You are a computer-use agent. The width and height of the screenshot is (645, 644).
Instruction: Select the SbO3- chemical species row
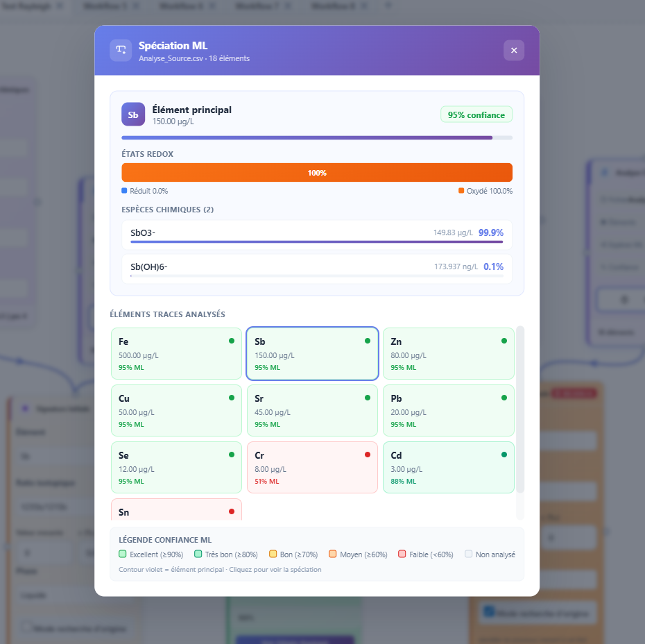click(317, 235)
